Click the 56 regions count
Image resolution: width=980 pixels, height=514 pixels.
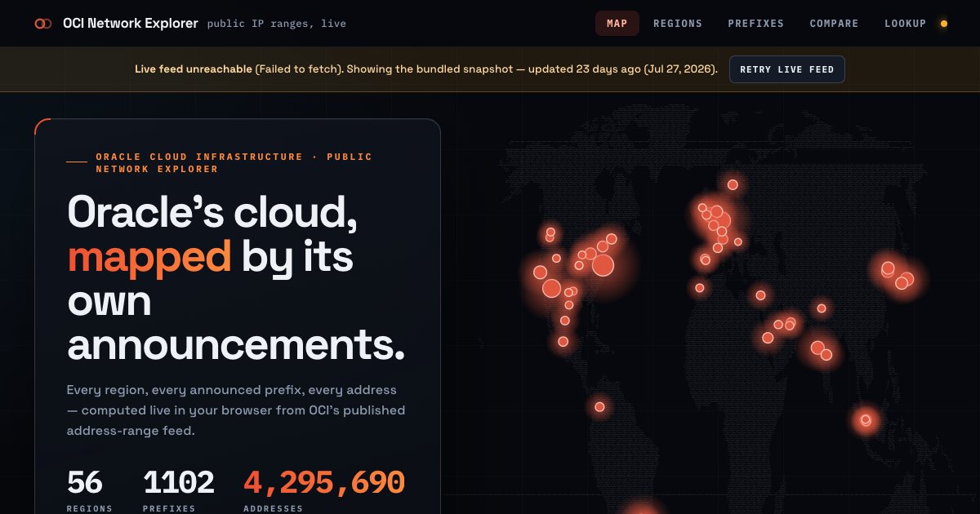[x=85, y=482]
